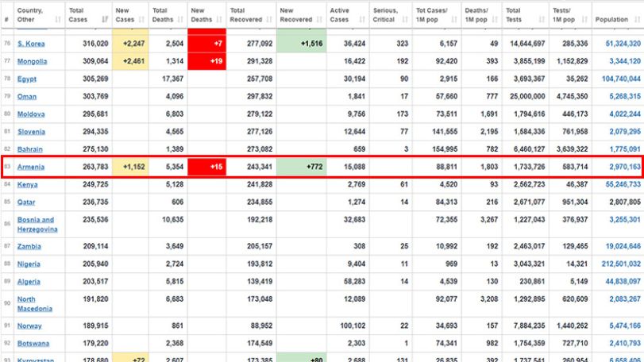Sort by Deaths/1M pop sort icon
The height and width of the screenshot is (362, 644).
(495, 19)
